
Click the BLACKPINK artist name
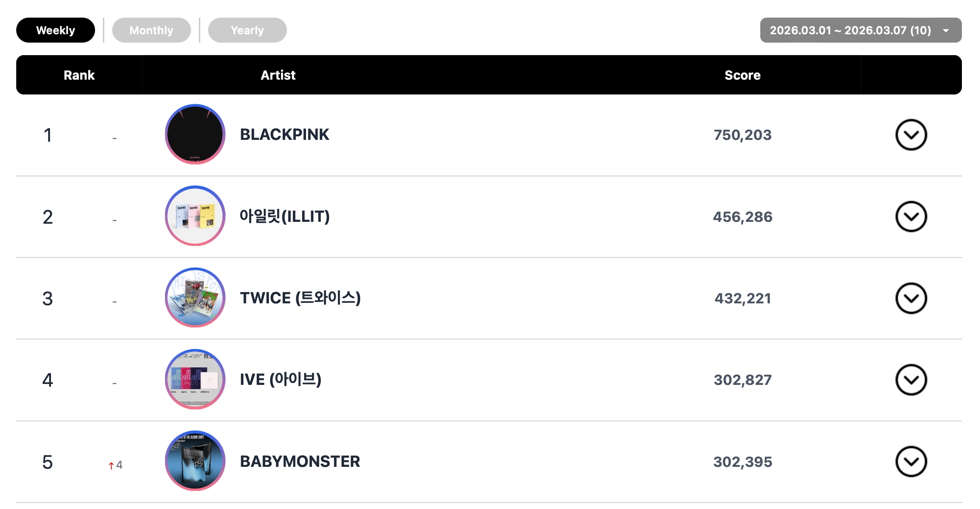point(284,135)
